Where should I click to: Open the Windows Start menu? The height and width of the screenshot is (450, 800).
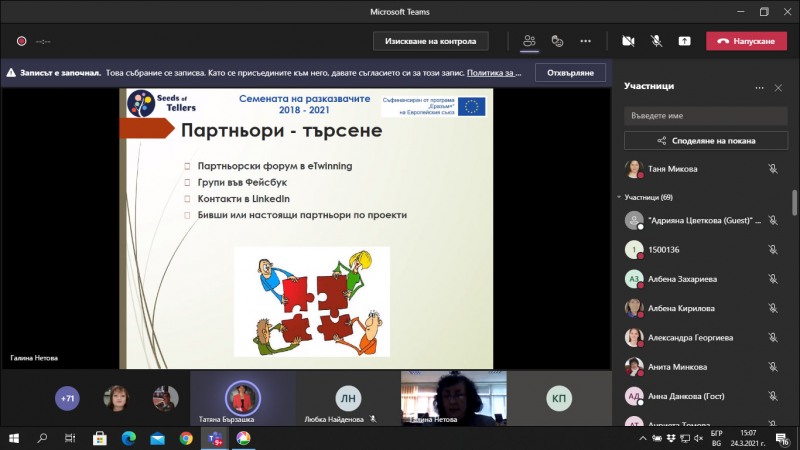[14, 438]
